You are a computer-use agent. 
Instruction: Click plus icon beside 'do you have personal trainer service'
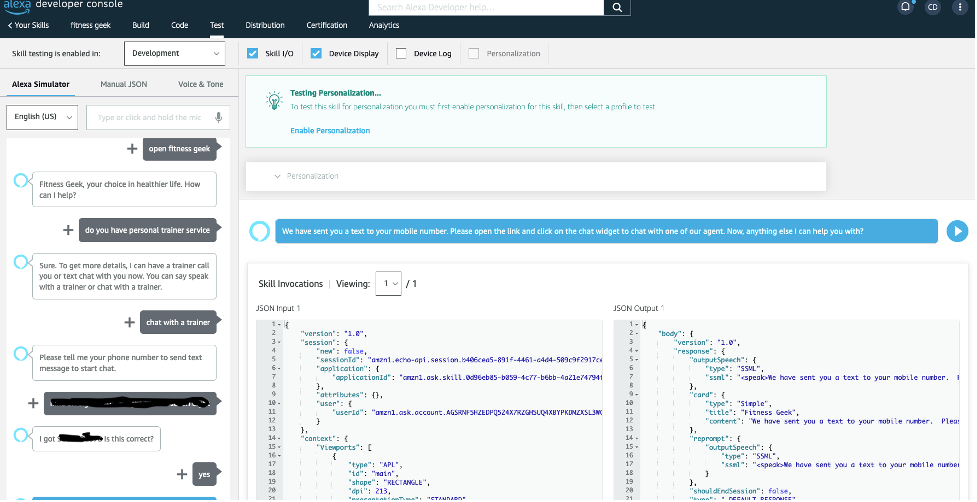click(68, 230)
